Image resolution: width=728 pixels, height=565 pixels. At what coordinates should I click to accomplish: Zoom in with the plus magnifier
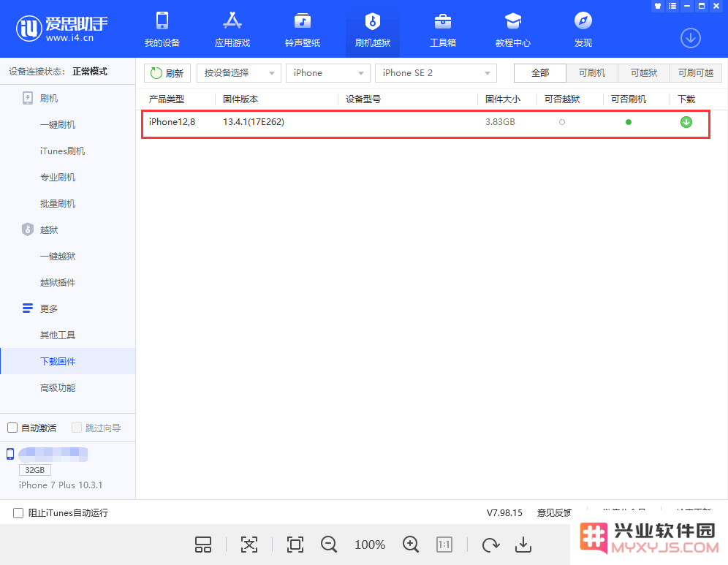[411, 545]
